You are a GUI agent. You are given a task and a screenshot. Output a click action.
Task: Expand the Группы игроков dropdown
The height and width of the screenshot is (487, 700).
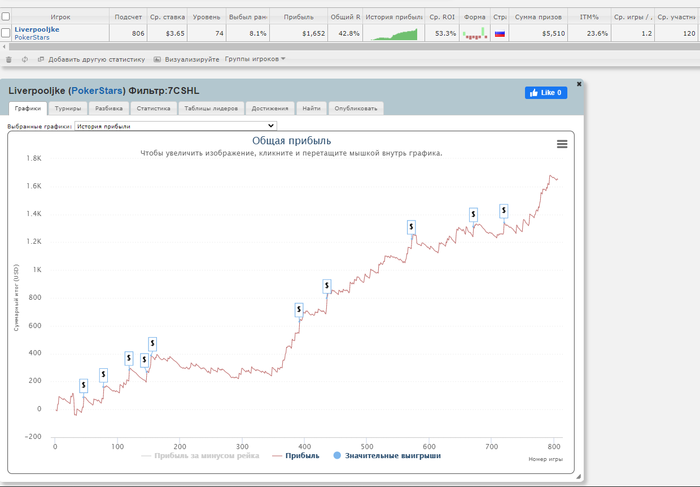(x=255, y=59)
